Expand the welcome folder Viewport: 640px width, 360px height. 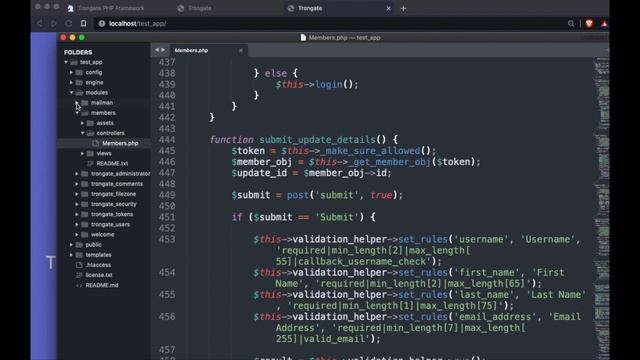(77, 235)
